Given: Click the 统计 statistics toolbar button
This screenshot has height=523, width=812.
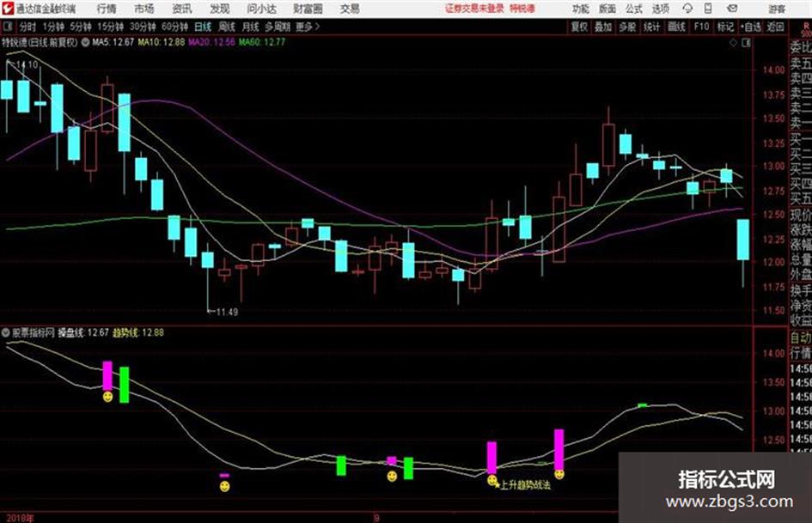Looking at the screenshot, I should coord(651,27).
